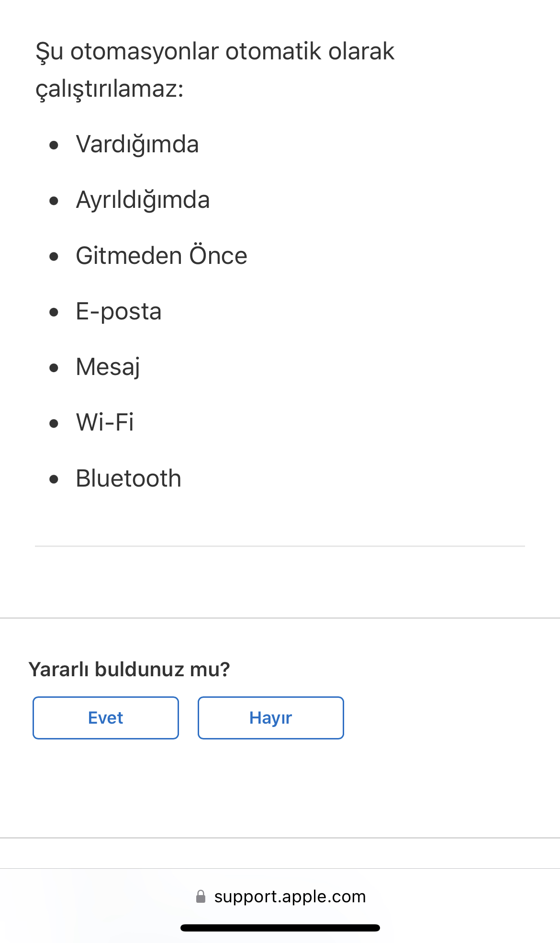The image size is (560, 943).
Task: Tap the home indicator bar
Action: 280,928
